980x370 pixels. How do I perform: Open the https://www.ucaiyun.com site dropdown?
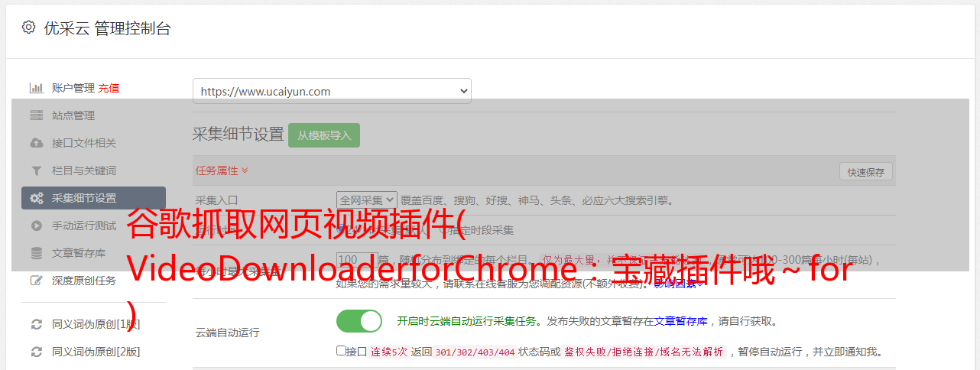(332, 91)
